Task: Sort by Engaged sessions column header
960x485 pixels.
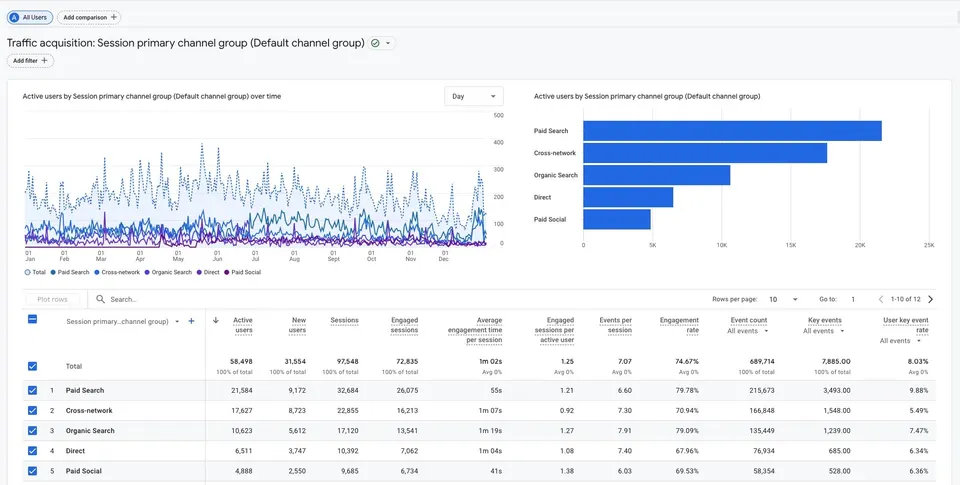Action: (404, 325)
